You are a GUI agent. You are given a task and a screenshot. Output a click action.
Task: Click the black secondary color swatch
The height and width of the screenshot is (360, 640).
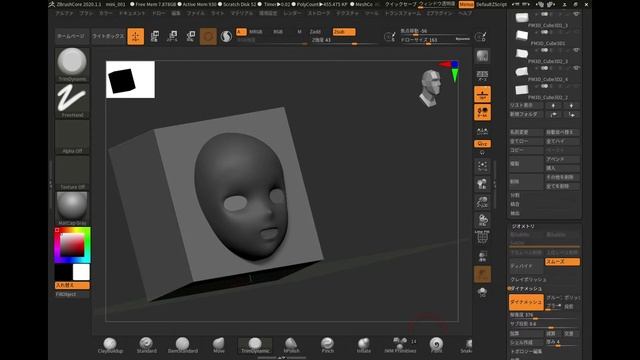point(64,272)
